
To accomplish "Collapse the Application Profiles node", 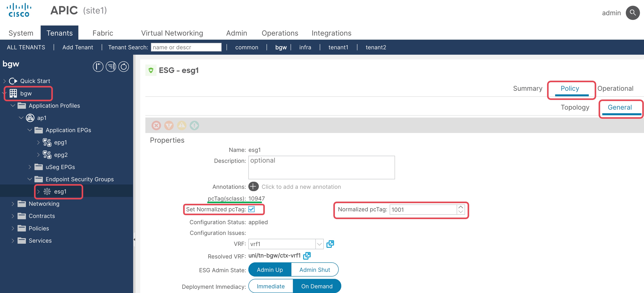I will click(13, 106).
